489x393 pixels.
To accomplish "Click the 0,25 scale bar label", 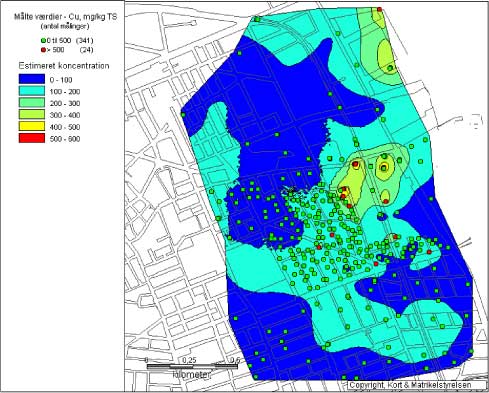I will click(x=189, y=360).
